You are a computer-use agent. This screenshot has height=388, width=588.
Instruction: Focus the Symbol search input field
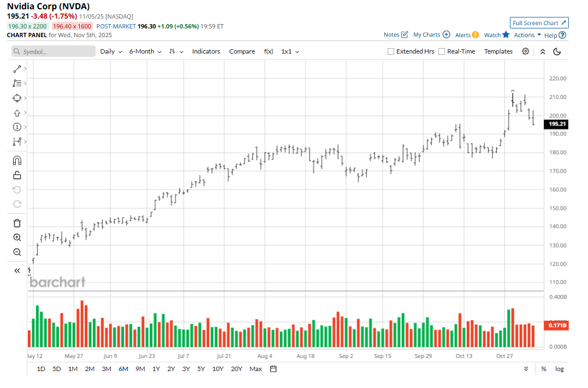click(54, 51)
